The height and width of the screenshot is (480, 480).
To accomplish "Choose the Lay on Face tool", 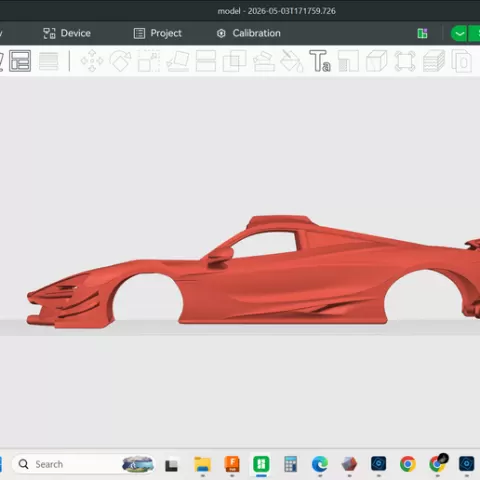I will (178, 61).
